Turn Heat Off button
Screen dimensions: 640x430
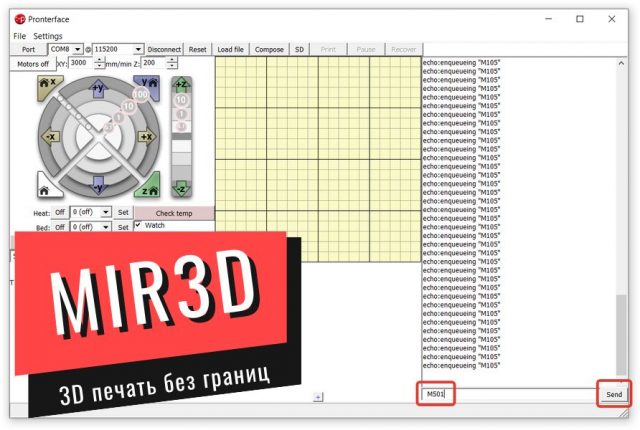click(x=60, y=212)
